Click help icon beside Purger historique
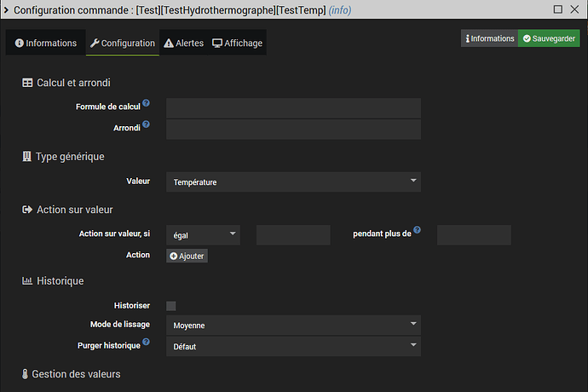Image resolution: width=588 pixels, height=392 pixels. pos(146,343)
